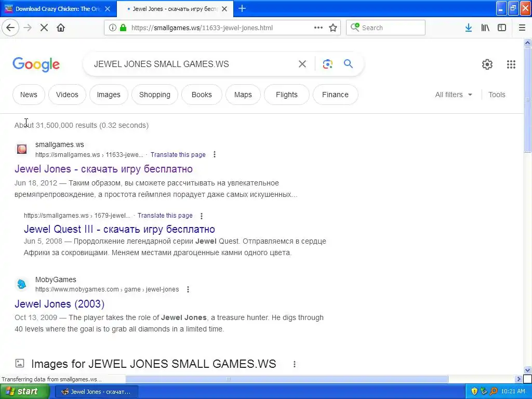The width and height of the screenshot is (532, 399).
Task: Click the About 31,500,000 results text
Action: (82, 125)
